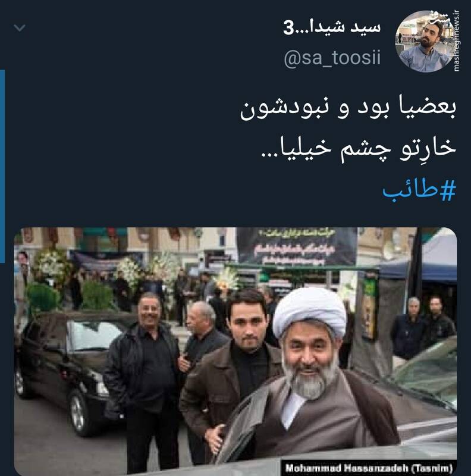Viewport: 471px width, 476px height.
Task: Click the Mohammad Hassanzadeh (Tasnim) photo credit
Action: (368, 467)
